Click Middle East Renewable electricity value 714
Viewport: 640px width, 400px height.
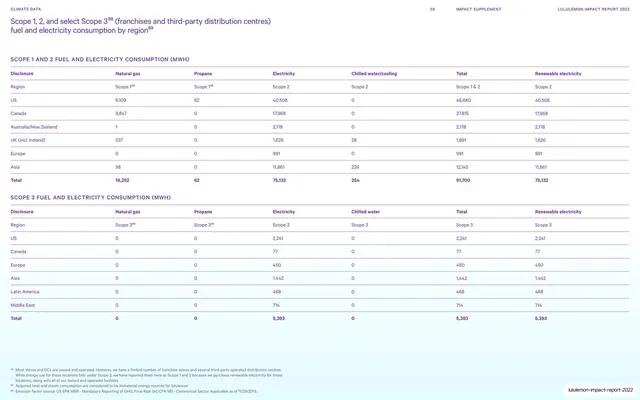click(538, 305)
